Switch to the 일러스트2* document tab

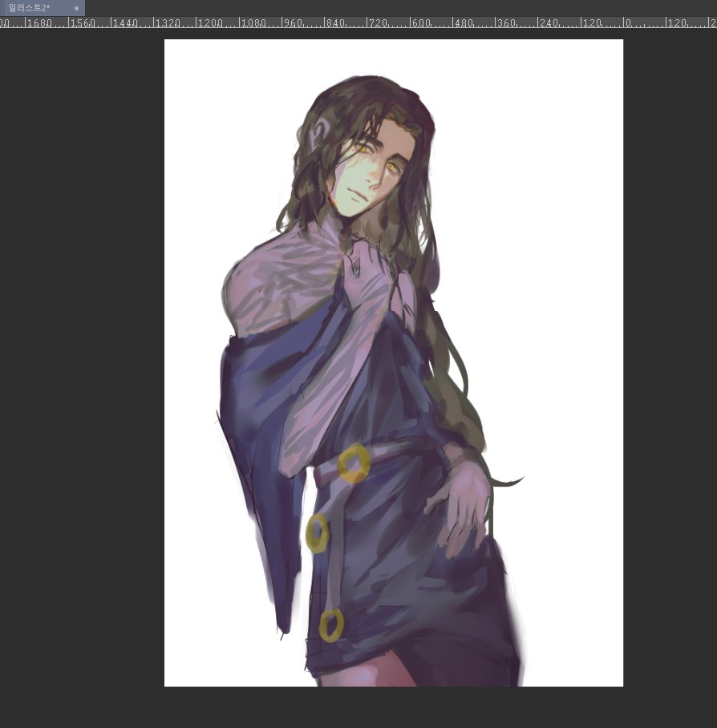(x=42, y=8)
